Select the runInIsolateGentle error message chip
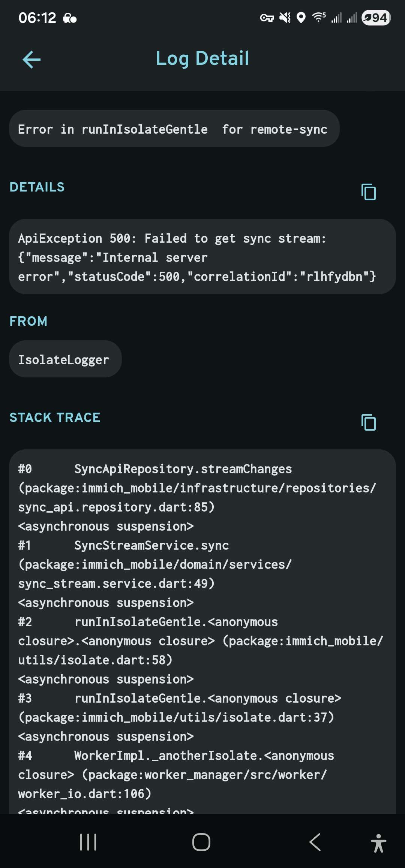The height and width of the screenshot is (868, 405). 174,129
